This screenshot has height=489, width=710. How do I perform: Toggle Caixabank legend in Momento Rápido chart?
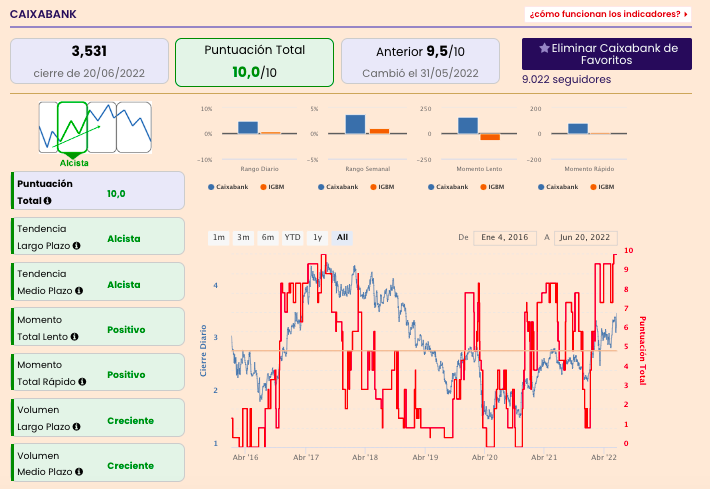(558, 187)
